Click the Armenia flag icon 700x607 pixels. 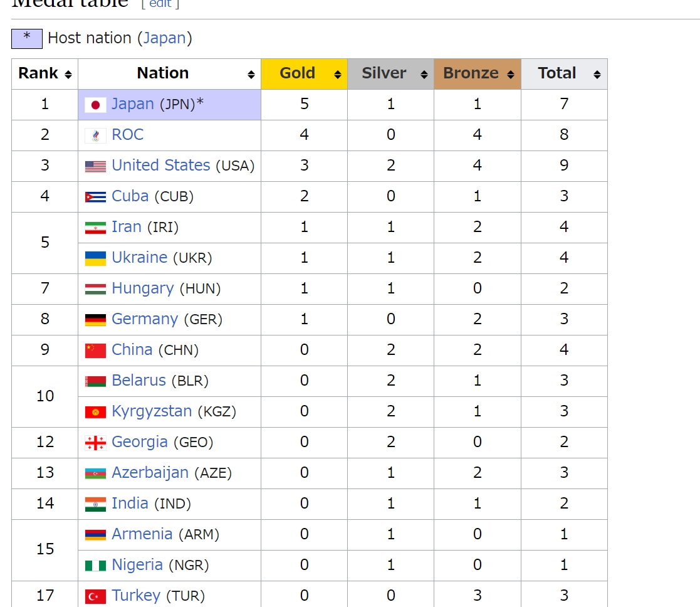[x=95, y=535]
